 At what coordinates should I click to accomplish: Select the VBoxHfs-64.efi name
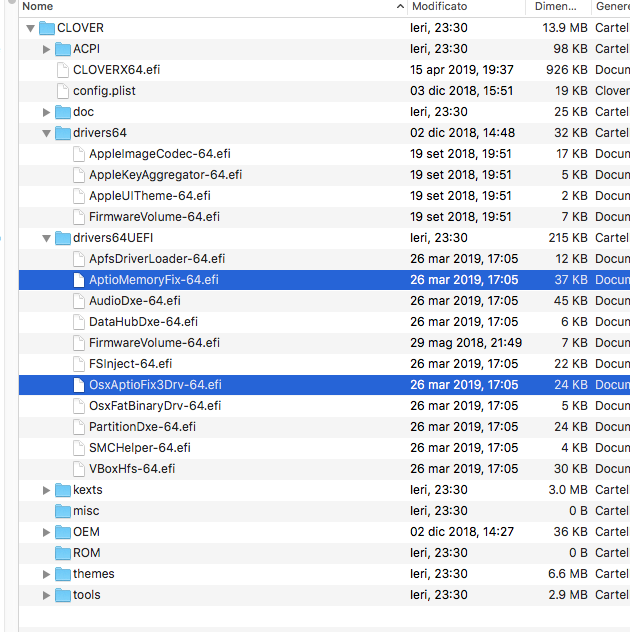132,469
